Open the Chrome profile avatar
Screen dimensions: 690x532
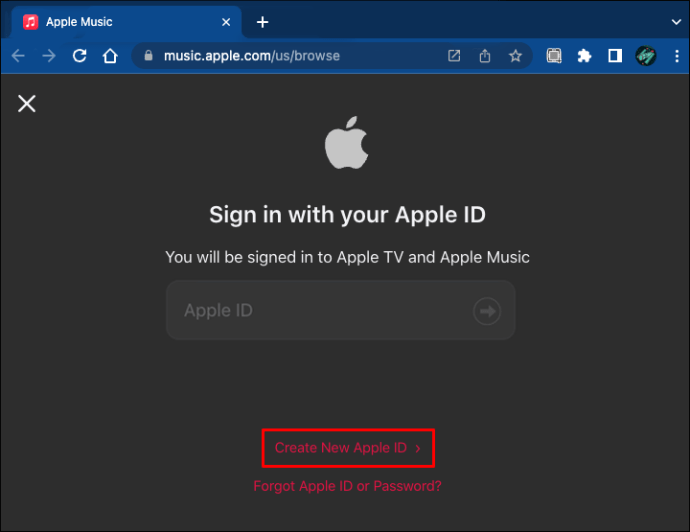coord(646,56)
